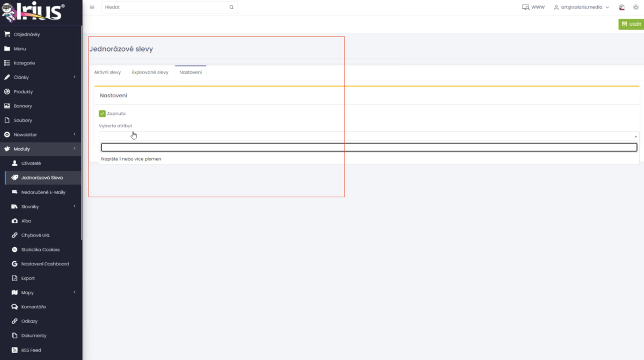Viewport: 644px width, 360px height.
Task: Click the Mapy map icon
Action: click(x=14, y=292)
